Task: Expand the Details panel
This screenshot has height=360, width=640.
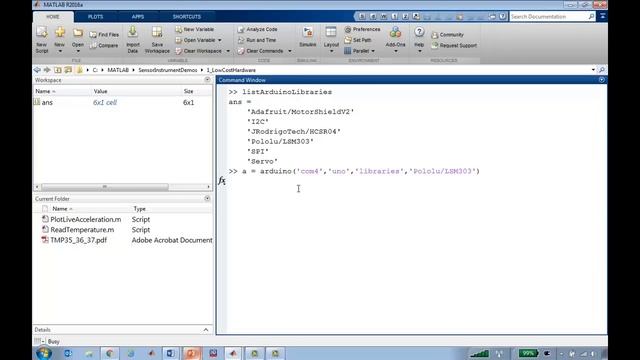Action: 206,330
